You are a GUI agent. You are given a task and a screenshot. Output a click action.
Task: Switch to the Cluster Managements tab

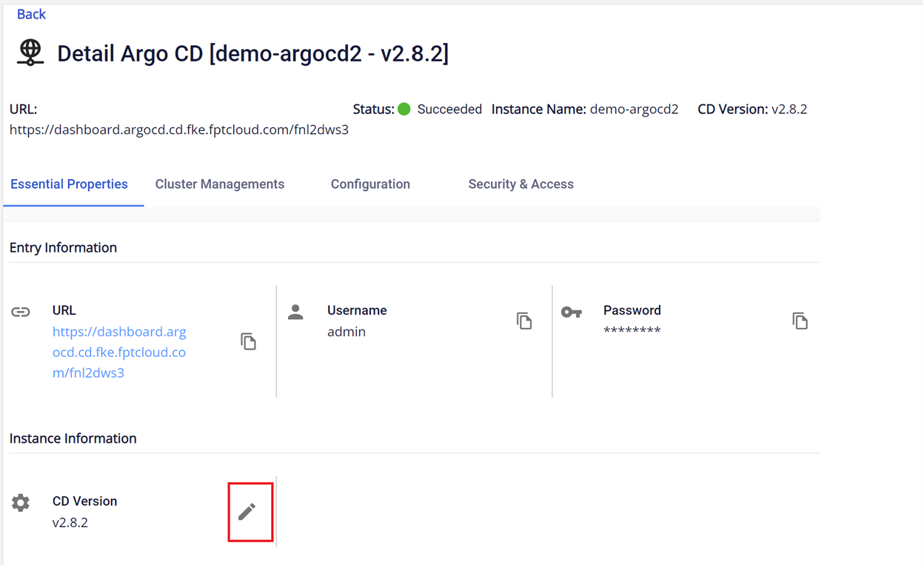click(x=219, y=184)
